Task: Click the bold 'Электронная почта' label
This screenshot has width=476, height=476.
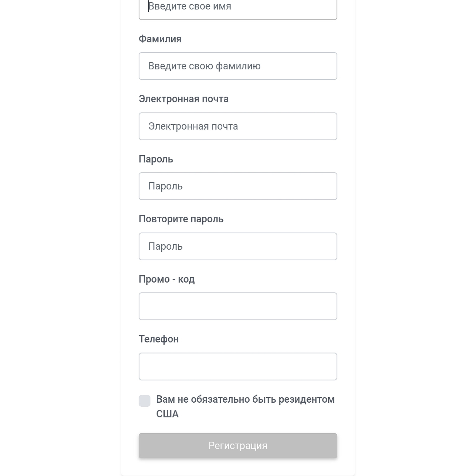Action: (x=184, y=99)
